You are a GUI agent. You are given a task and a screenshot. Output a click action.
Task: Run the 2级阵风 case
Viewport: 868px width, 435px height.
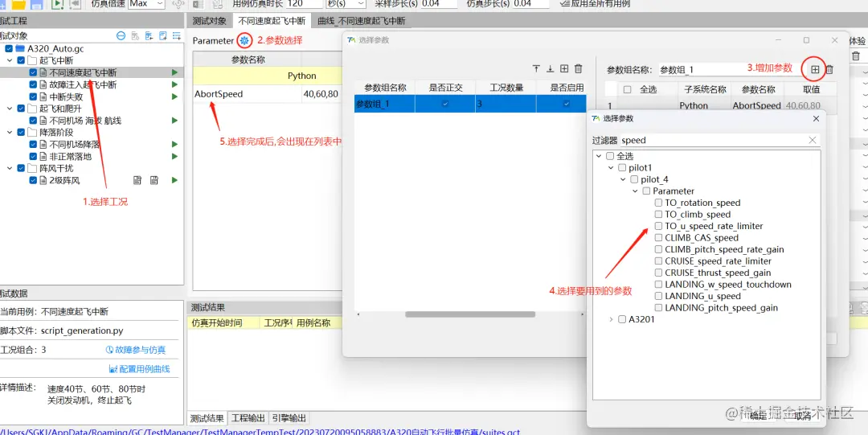(x=175, y=180)
